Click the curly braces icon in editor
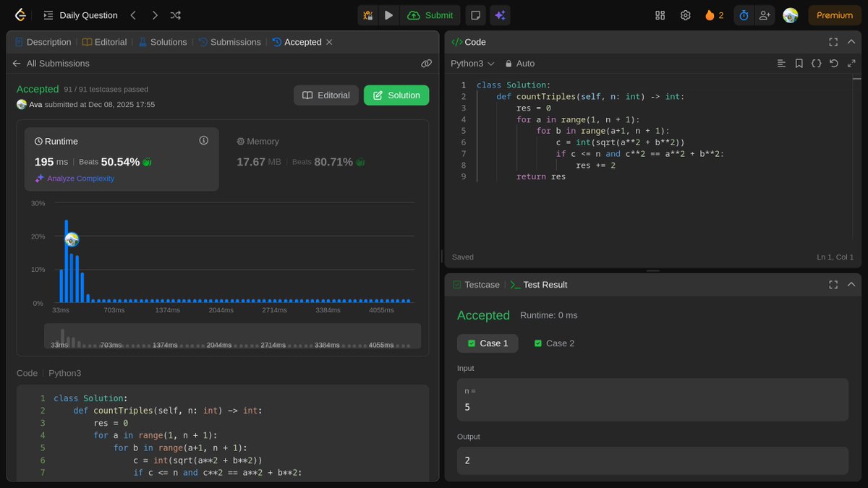868x488 pixels. (816, 64)
